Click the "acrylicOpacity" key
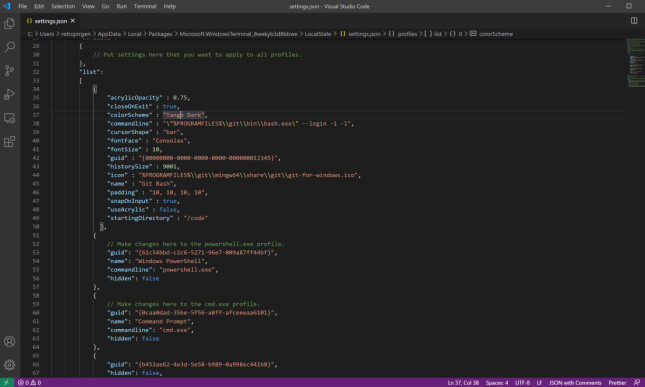This screenshot has width=645, height=387. click(x=135, y=97)
